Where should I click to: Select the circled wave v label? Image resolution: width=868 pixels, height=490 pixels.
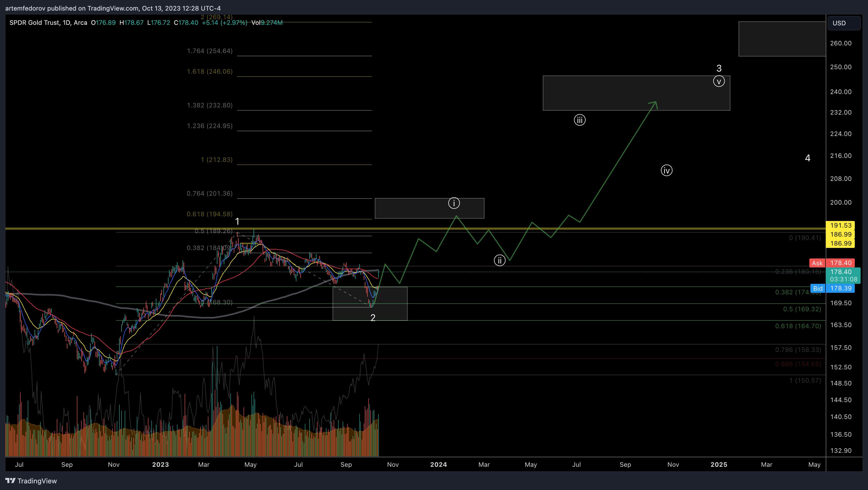coord(719,81)
